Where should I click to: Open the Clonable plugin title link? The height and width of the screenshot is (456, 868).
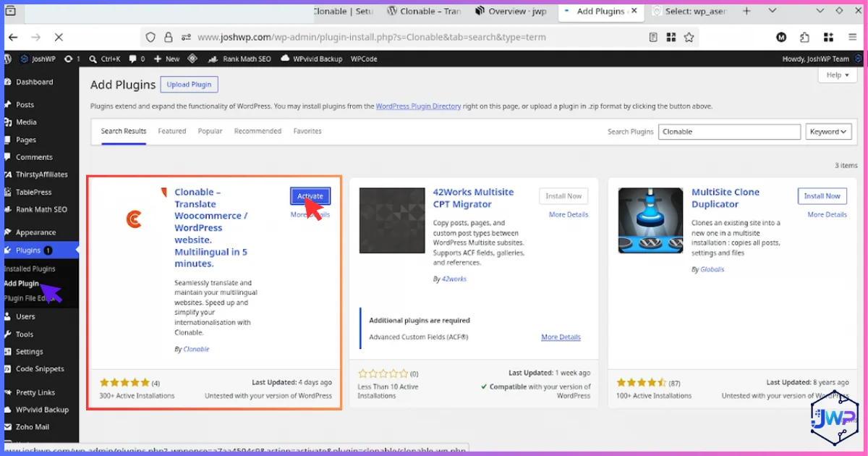point(211,228)
